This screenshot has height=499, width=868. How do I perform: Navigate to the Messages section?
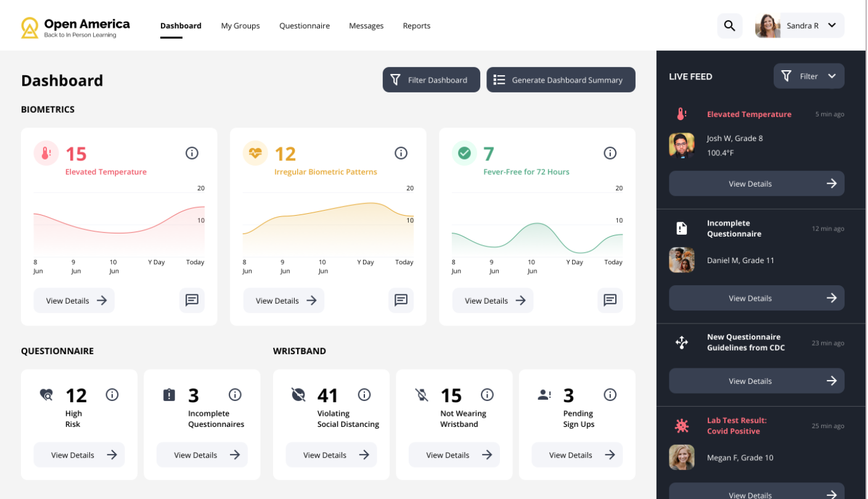tap(366, 26)
